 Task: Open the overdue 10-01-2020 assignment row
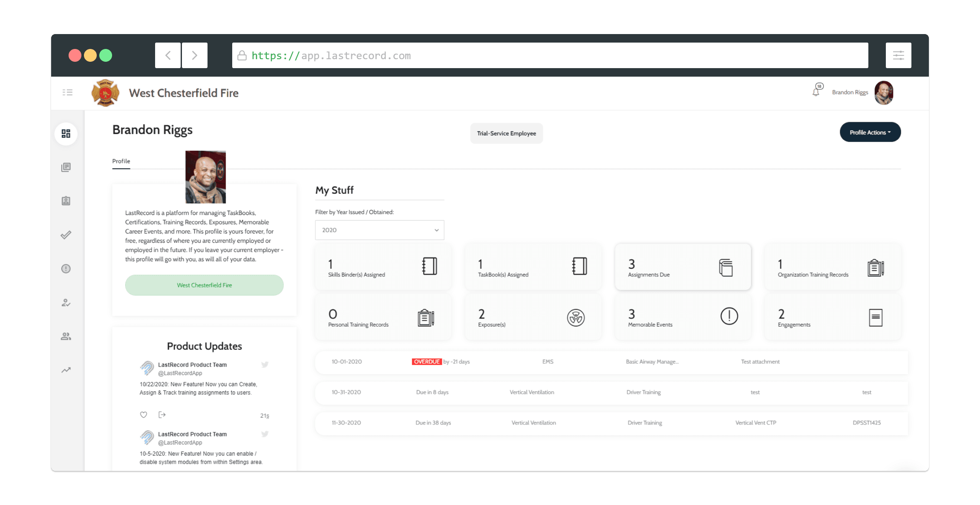[611, 362]
